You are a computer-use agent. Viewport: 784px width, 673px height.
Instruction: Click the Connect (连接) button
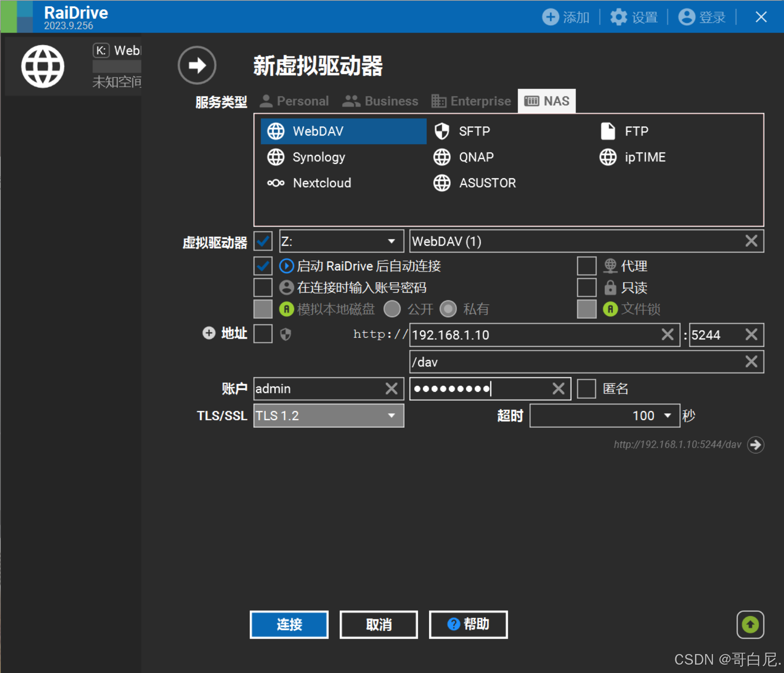tap(289, 624)
